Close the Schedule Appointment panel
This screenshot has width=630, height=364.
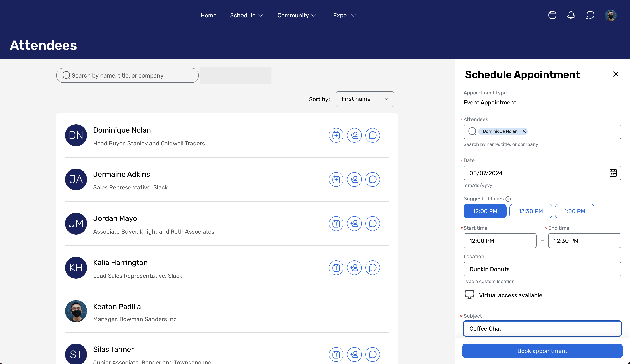point(616,74)
